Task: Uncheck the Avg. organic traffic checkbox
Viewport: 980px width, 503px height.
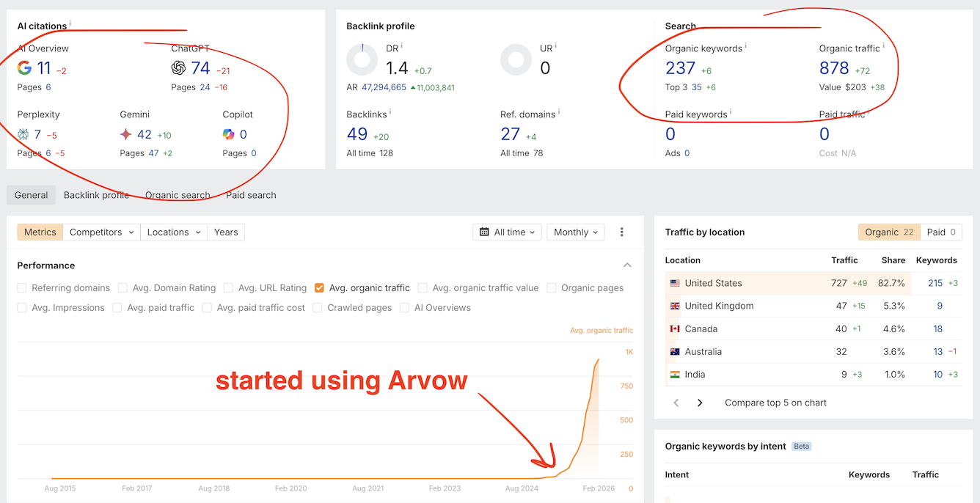Action: point(319,288)
